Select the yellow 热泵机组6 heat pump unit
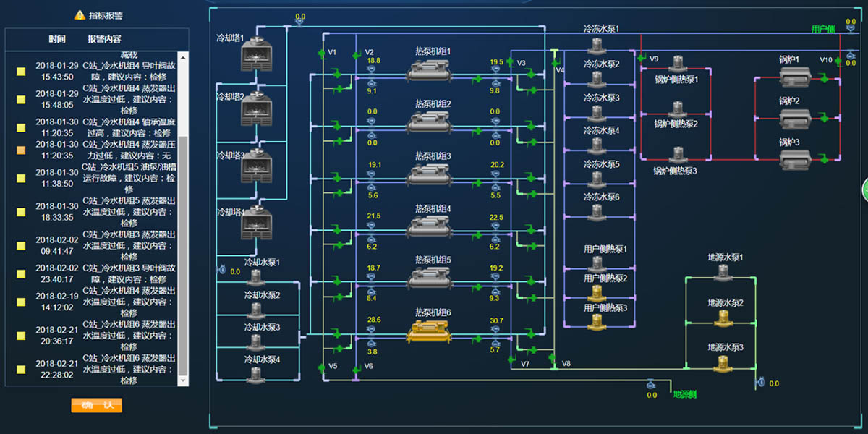 click(429, 332)
